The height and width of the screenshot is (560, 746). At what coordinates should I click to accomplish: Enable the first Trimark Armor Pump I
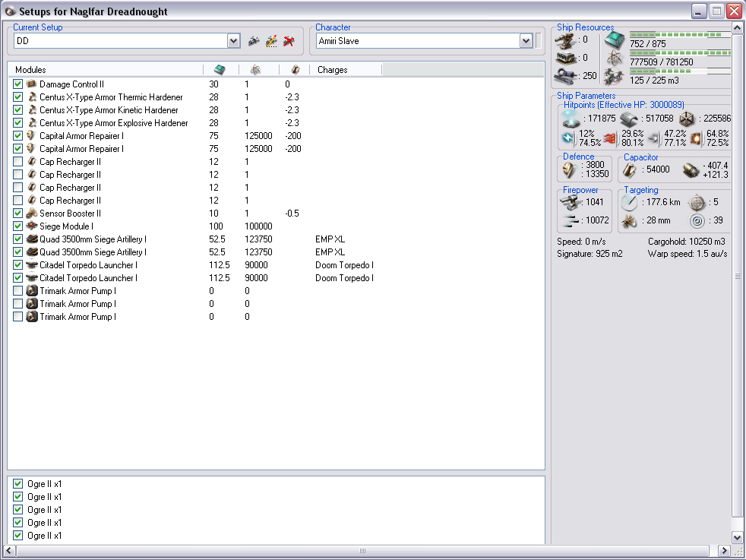click(x=18, y=291)
